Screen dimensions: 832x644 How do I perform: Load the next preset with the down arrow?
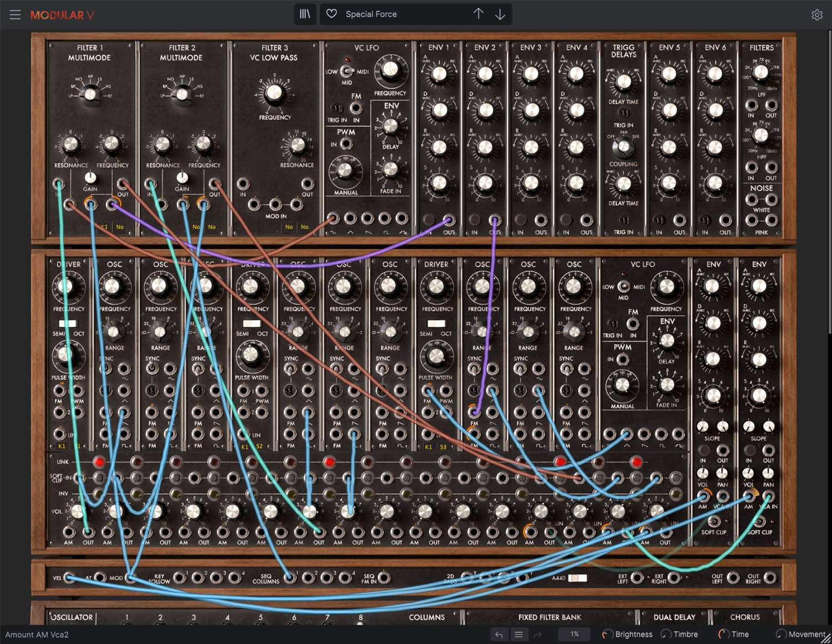[x=500, y=14]
